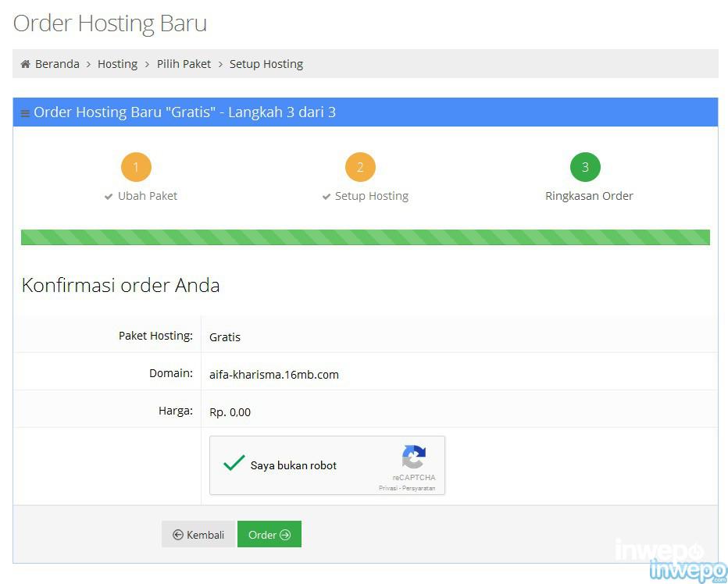The height and width of the screenshot is (584, 728).
Task: Click the Rp. 0,00 price value
Action: (230, 412)
